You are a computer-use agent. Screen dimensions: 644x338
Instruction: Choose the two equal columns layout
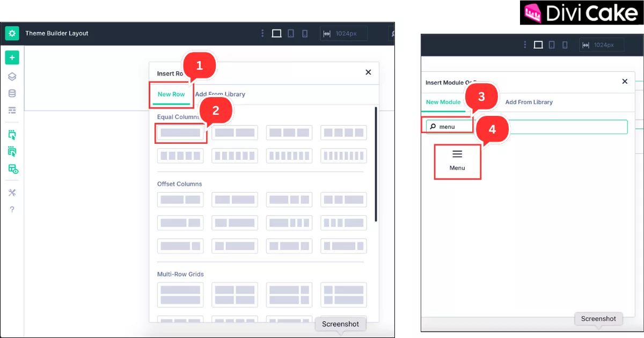pyautogui.click(x=235, y=133)
